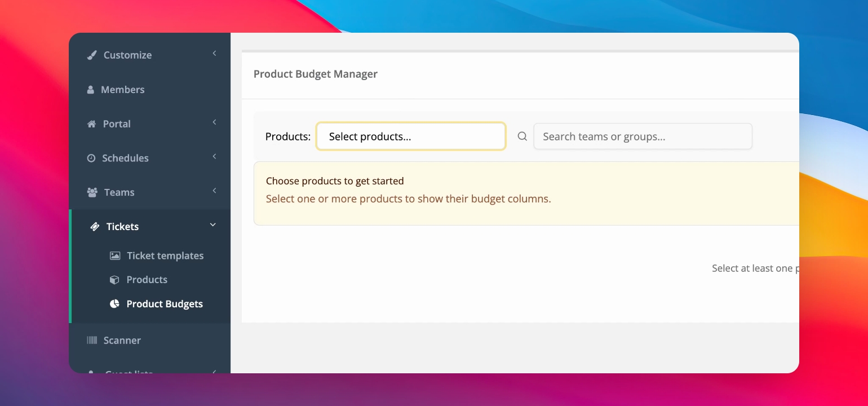868x406 pixels.
Task: Click the Customize paintbrush icon
Action: [x=91, y=55]
